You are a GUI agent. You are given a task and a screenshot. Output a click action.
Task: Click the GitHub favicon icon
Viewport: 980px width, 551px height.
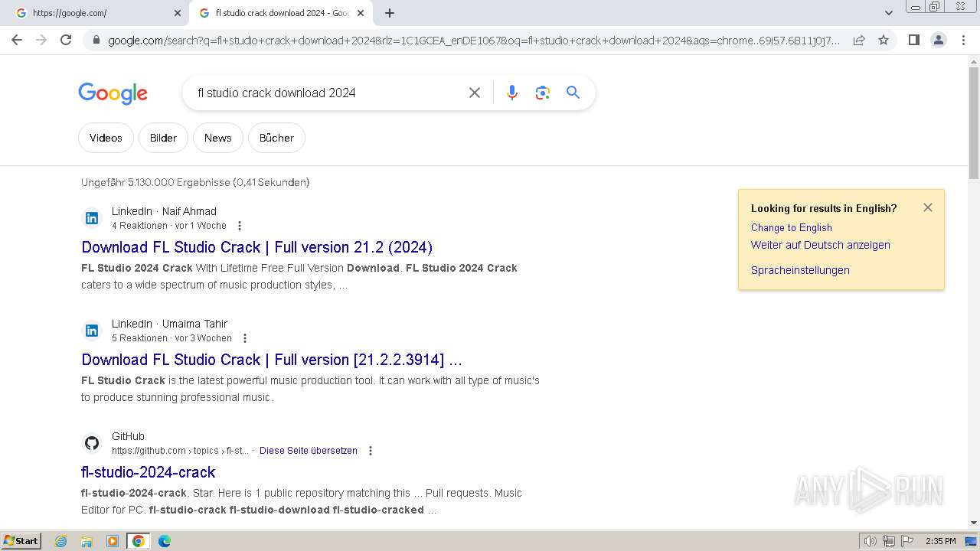click(92, 443)
